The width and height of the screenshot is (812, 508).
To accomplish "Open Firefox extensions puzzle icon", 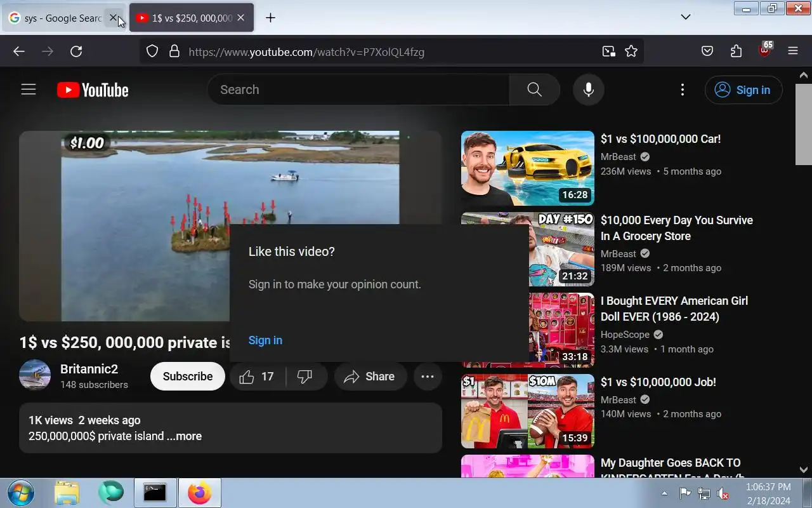I will point(736,51).
